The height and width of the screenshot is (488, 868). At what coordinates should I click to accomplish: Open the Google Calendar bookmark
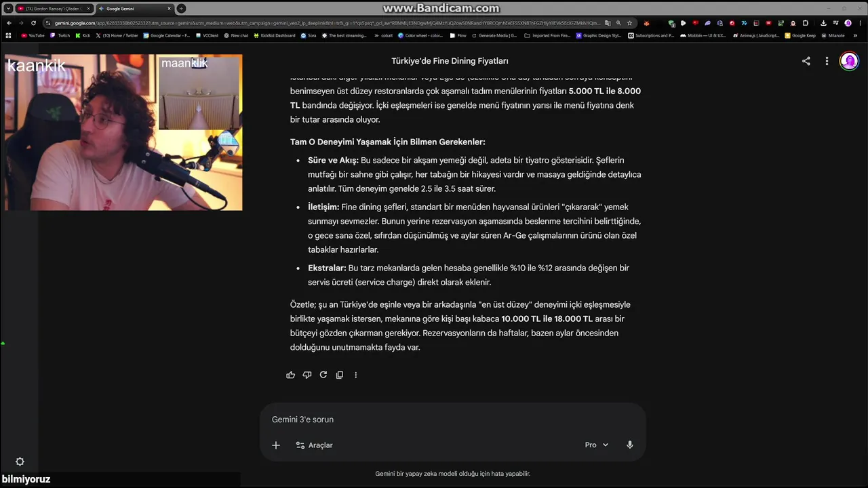(x=167, y=35)
